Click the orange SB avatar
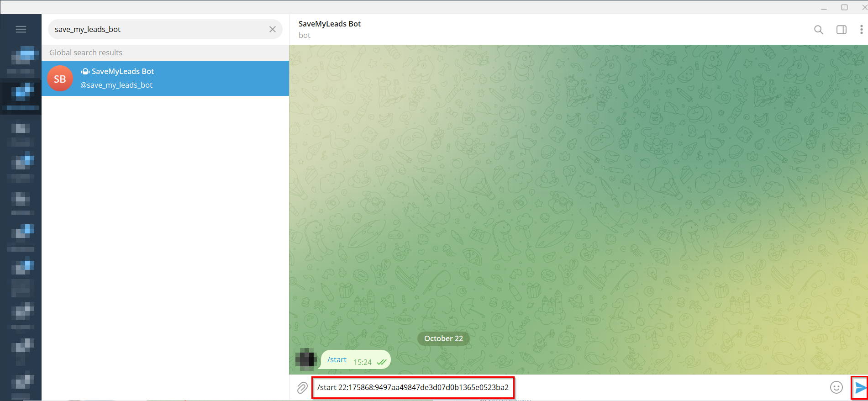This screenshot has height=401, width=868. pos(60,79)
